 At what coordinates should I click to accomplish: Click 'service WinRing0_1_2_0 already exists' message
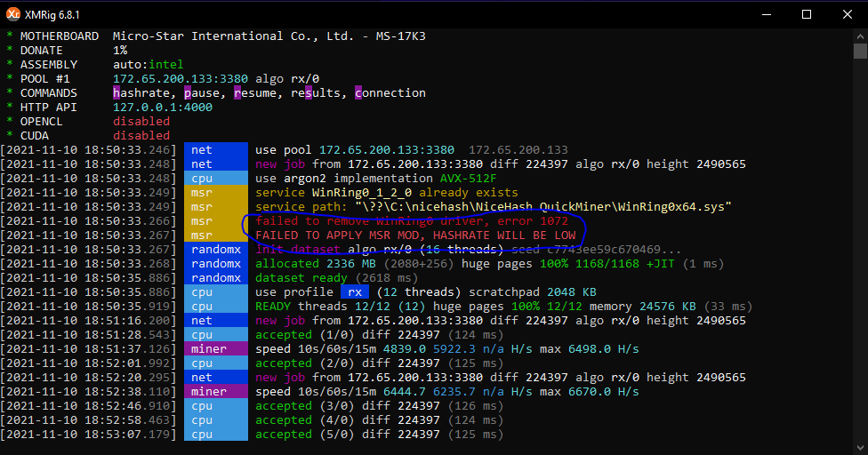tap(386, 192)
